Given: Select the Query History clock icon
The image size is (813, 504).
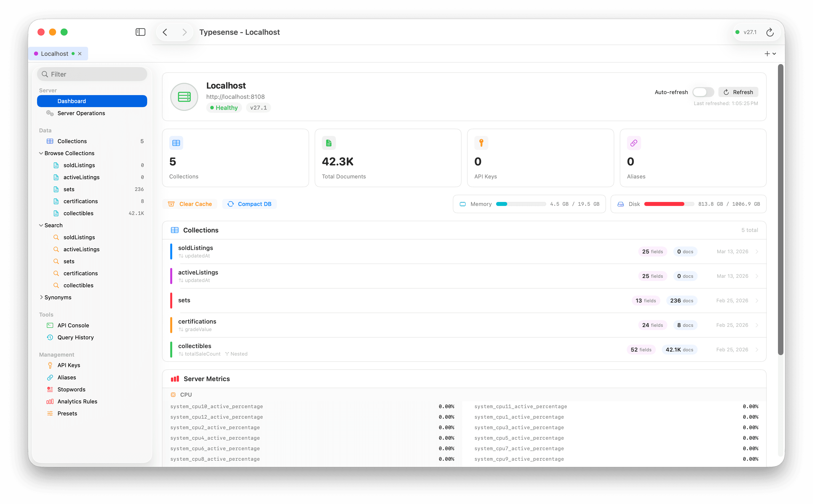Looking at the screenshot, I should pyautogui.click(x=50, y=337).
